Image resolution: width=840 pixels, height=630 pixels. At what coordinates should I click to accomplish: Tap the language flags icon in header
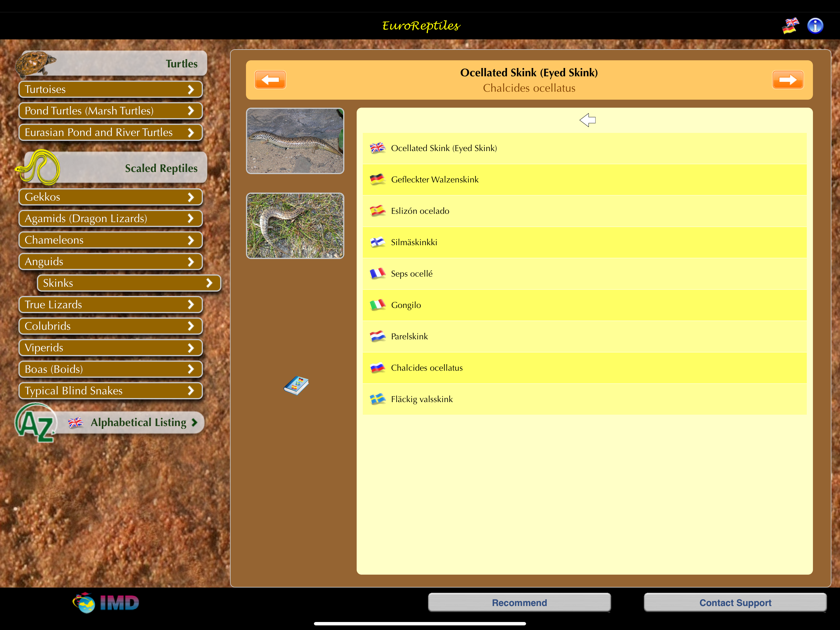point(790,26)
